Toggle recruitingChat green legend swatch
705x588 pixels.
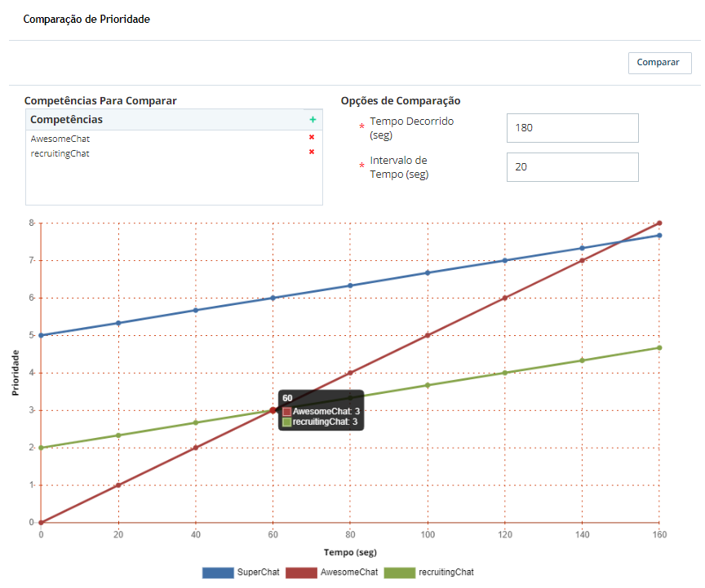400,573
